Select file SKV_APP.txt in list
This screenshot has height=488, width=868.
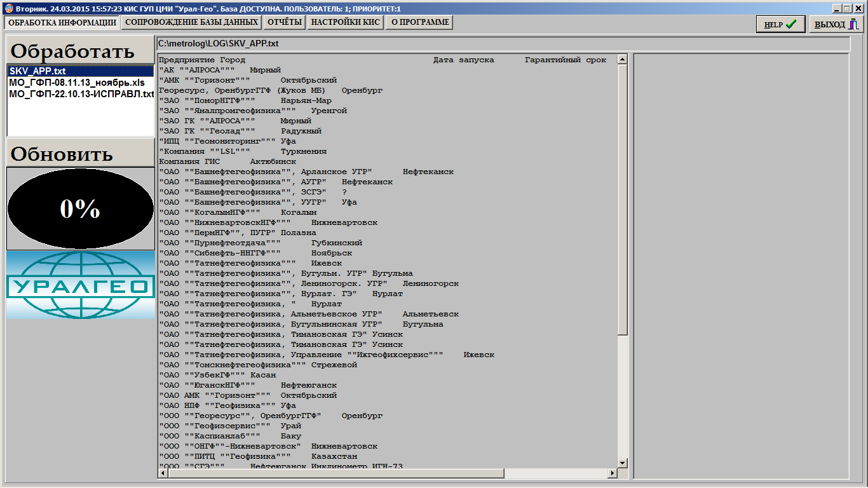coord(80,71)
